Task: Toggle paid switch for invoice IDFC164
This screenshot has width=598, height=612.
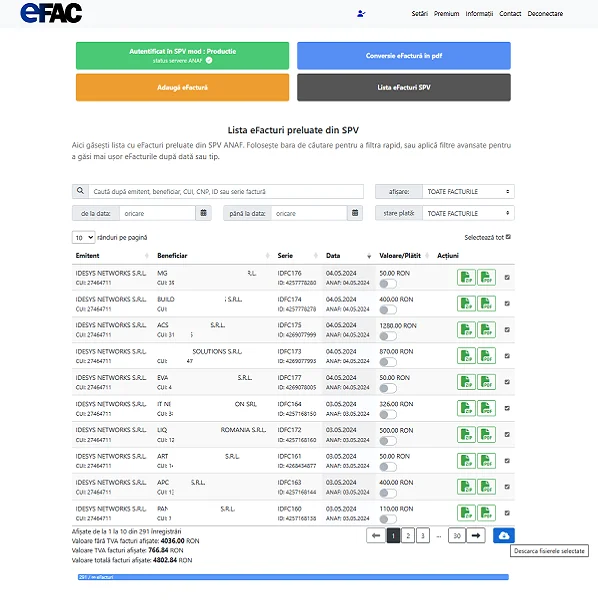Action: pos(388,415)
